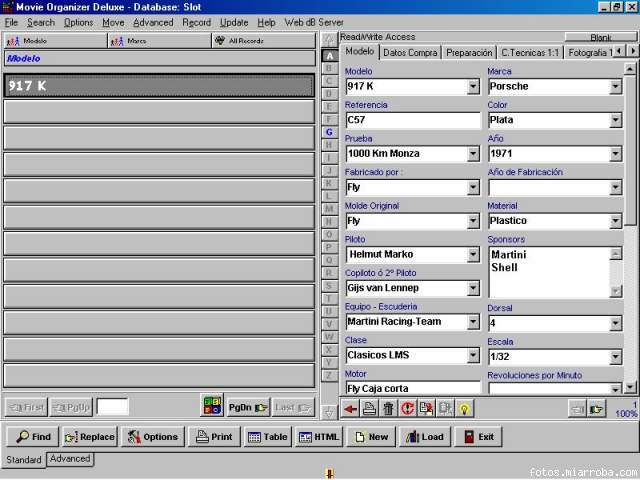Open the Piloto dropdown showing Helmut Marko
This screenshot has height=480, width=640.
(473, 255)
